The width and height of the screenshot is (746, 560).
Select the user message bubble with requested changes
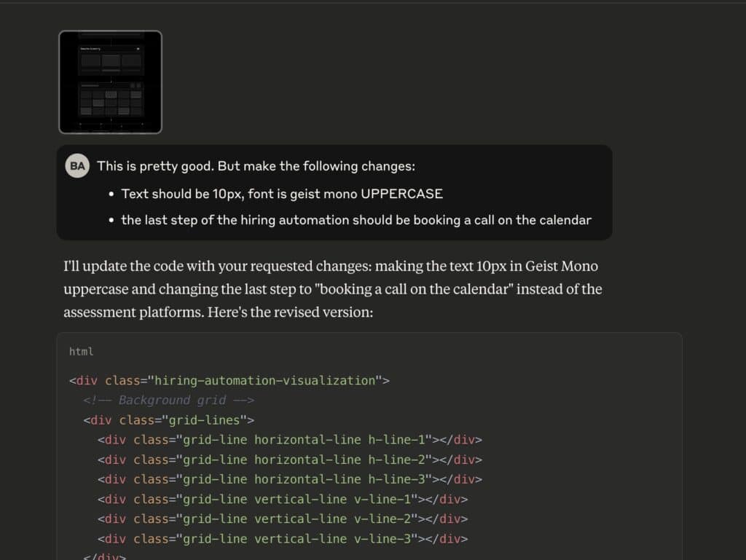tap(334, 191)
